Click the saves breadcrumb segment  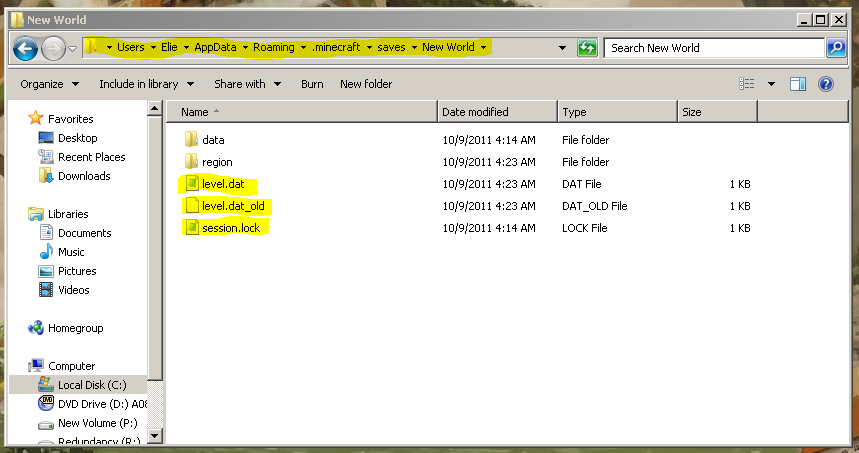(x=391, y=48)
